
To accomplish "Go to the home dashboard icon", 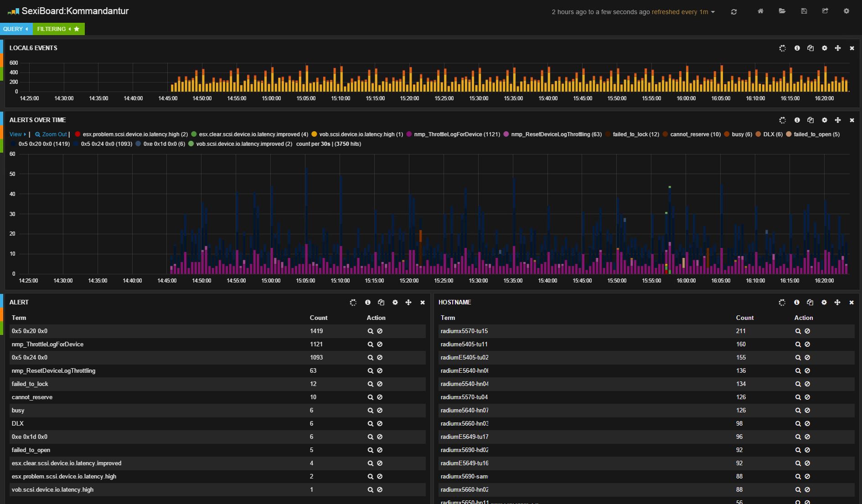I will pos(760,11).
